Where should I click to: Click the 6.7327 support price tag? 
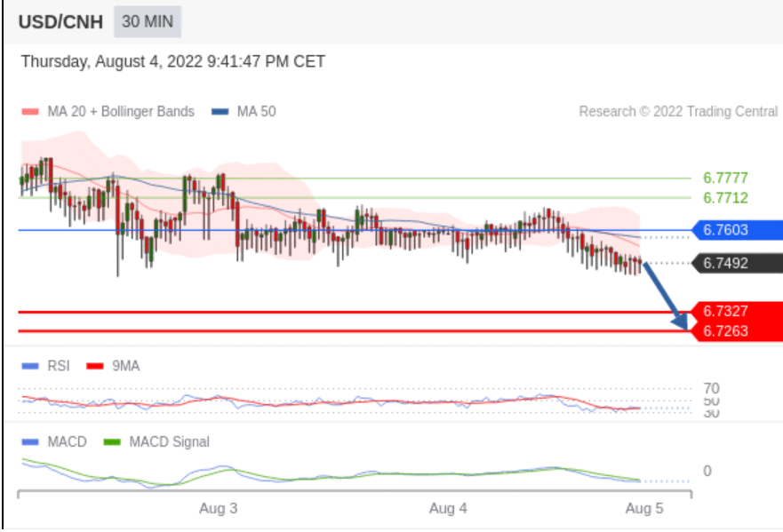[x=737, y=311]
